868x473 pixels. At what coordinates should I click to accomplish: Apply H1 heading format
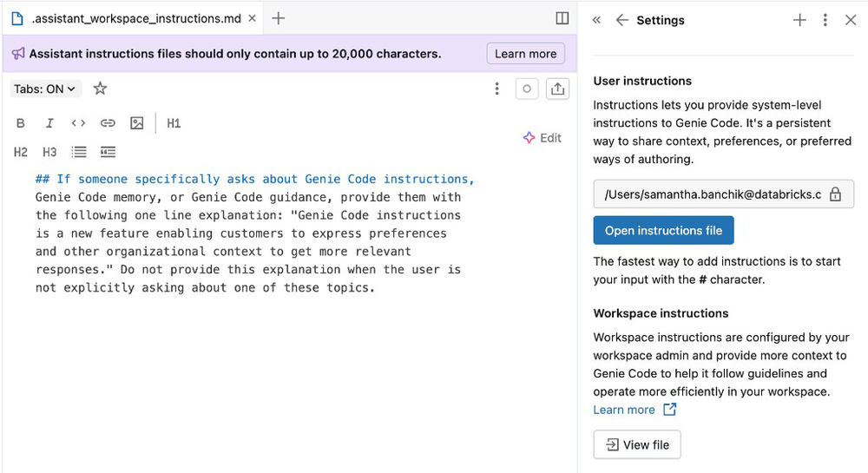coord(174,123)
